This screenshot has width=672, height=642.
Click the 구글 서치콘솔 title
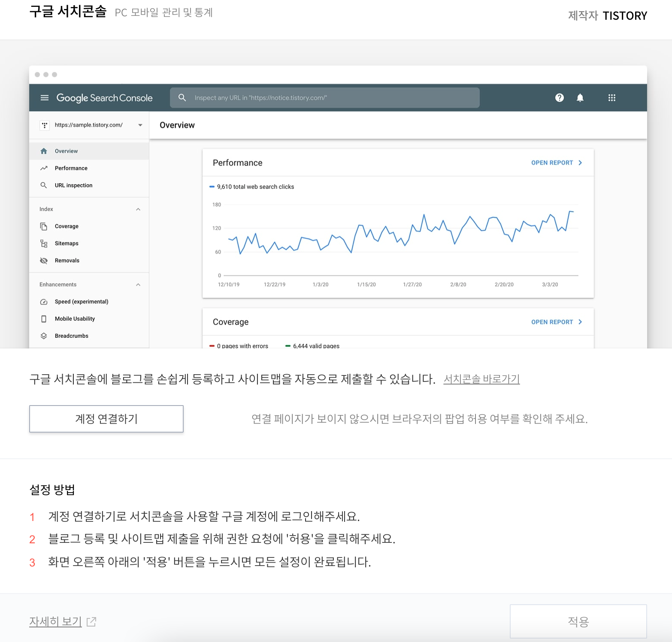pyautogui.click(x=68, y=12)
